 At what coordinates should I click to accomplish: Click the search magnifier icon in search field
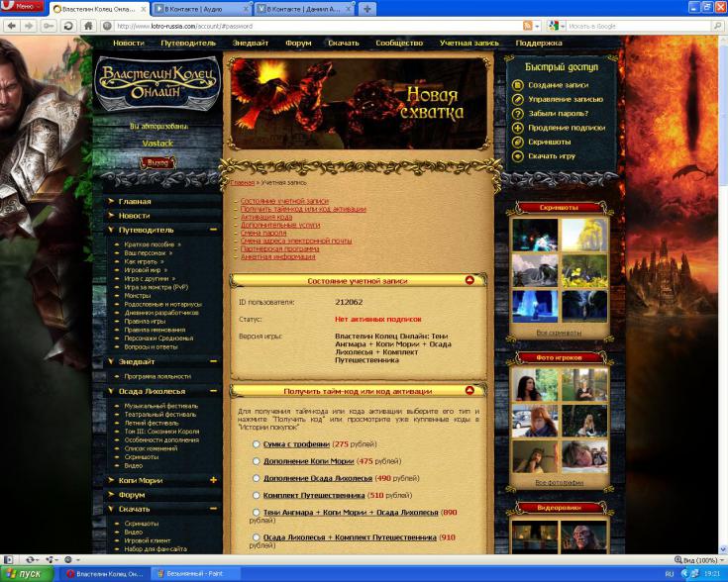click(718, 26)
